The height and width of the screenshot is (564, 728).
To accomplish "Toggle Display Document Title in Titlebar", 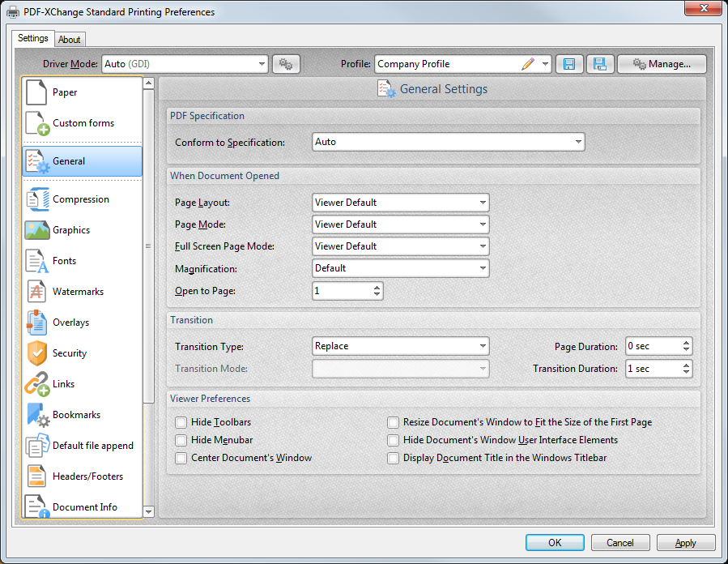I will pyautogui.click(x=393, y=458).
